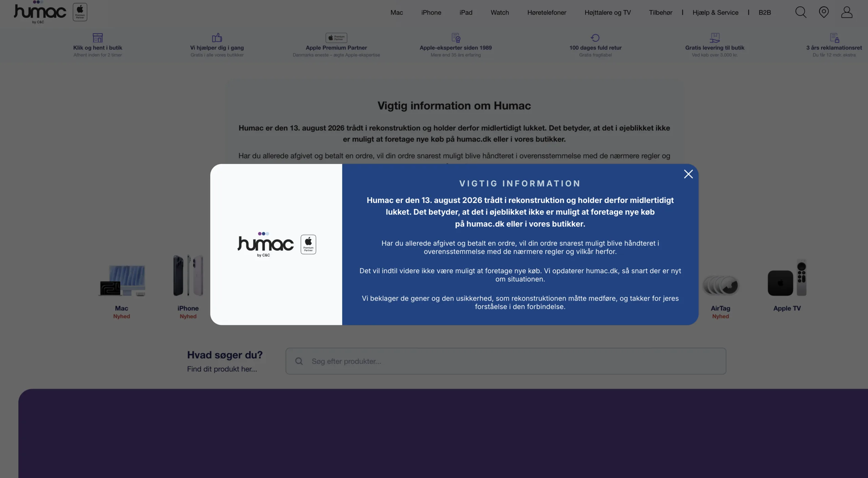868x478 pixels.
Task: Select the AirTag category thumbnail
Action: click(721, 285)
